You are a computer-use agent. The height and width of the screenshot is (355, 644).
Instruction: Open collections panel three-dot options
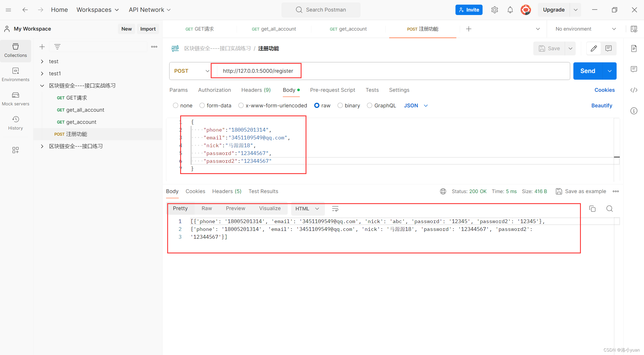154,47
